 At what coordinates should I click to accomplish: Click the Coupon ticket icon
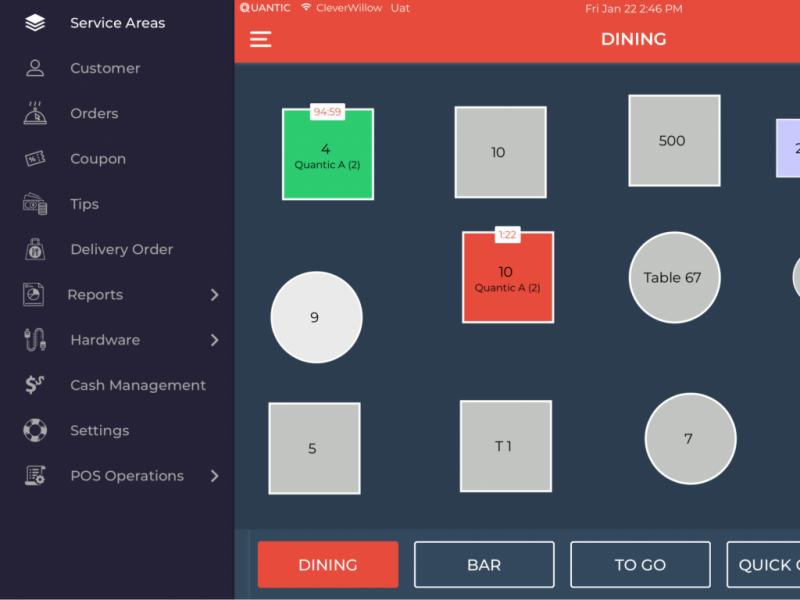(34, 158)
